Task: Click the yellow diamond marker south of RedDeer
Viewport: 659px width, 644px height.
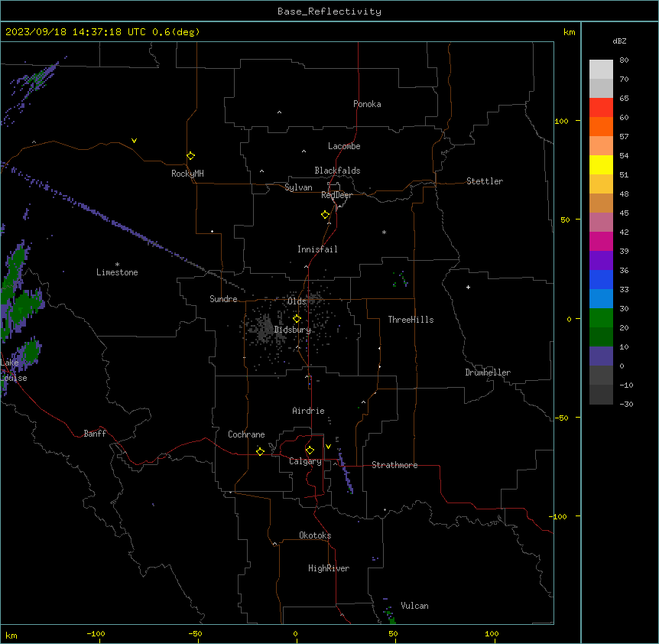Action: click(x=325, y=215)
